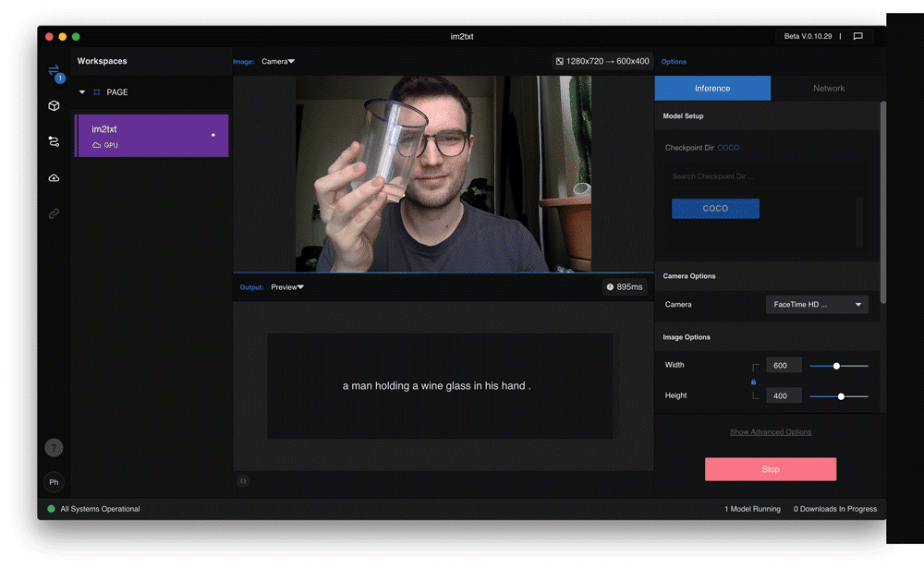Expand the FaceTime HD camera dropdown
This screenshot has height=569, width=924.
[x=817, y=305]
